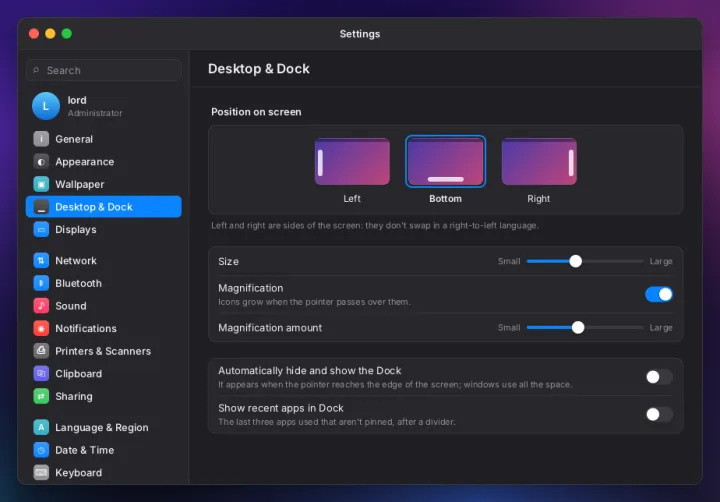Click into the Search field

(x=104, y=70)
